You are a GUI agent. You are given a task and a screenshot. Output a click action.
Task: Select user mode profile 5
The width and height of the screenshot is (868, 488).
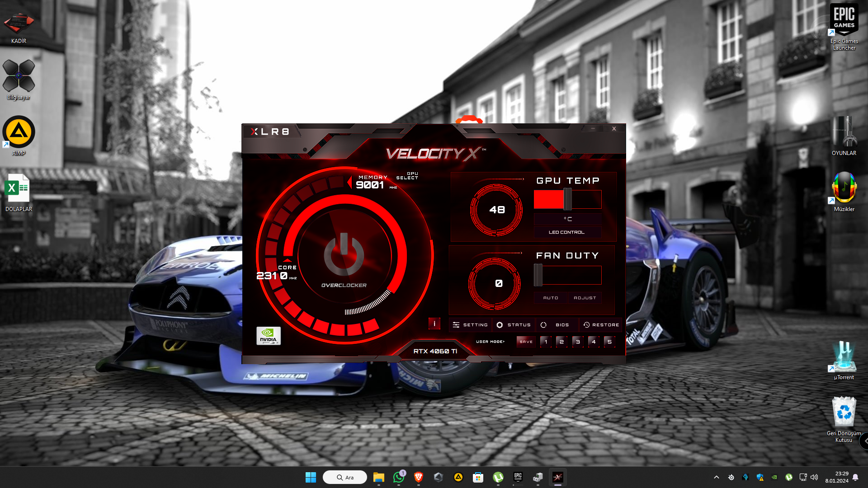(609, 342)
